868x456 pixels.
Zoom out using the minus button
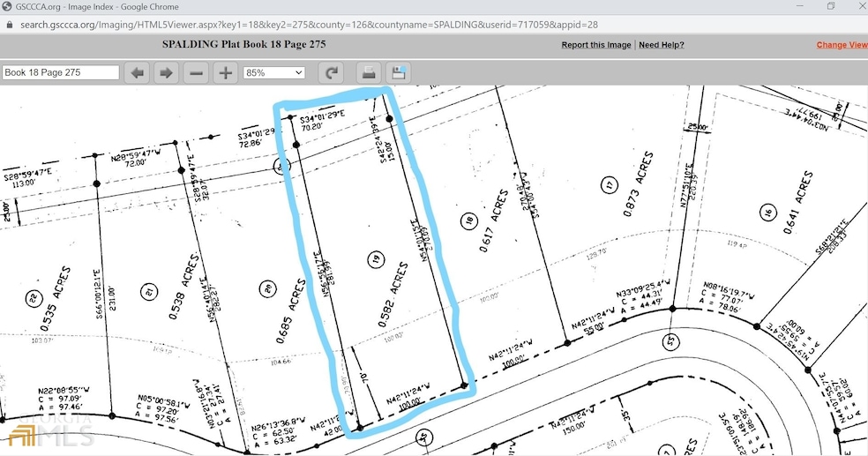(x=197, y=73)
